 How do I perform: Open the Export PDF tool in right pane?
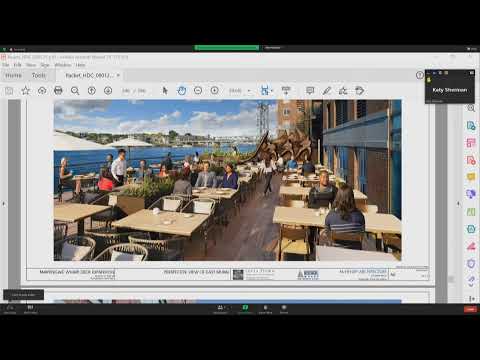(471, 126)
